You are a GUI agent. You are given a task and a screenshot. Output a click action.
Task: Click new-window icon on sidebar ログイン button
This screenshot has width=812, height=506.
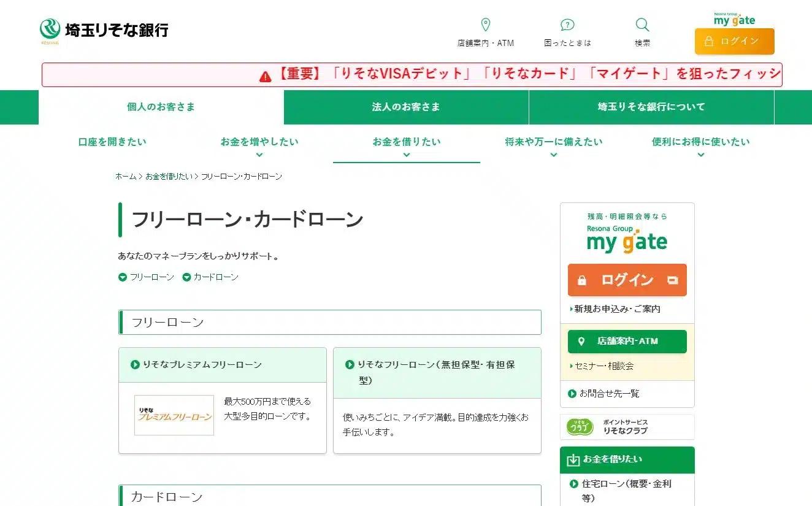673,280
